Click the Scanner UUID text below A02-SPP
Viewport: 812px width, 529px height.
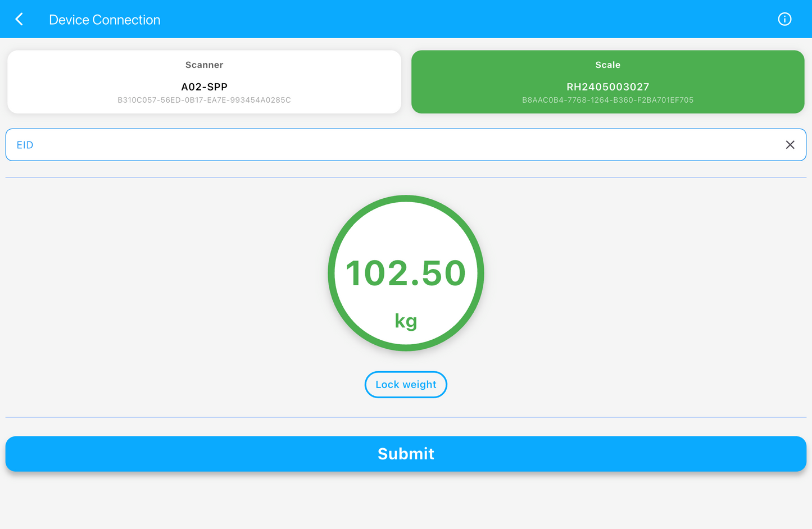[x=204, y=100]
